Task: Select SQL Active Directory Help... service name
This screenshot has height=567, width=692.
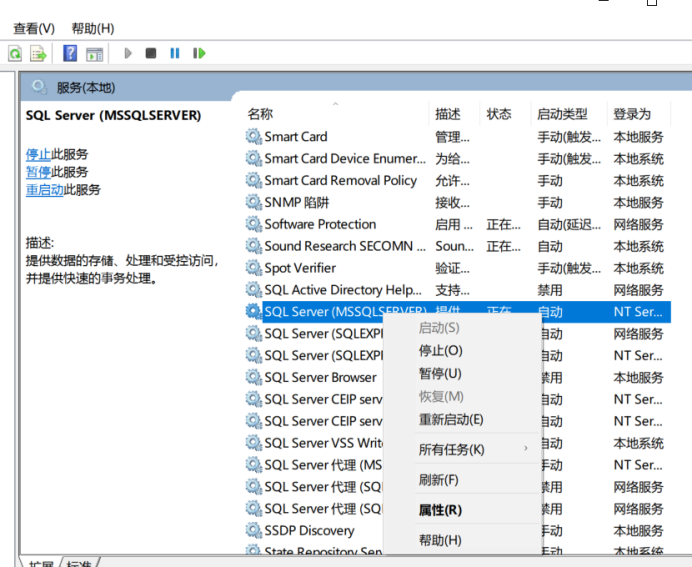Action: tap(343, 290)
